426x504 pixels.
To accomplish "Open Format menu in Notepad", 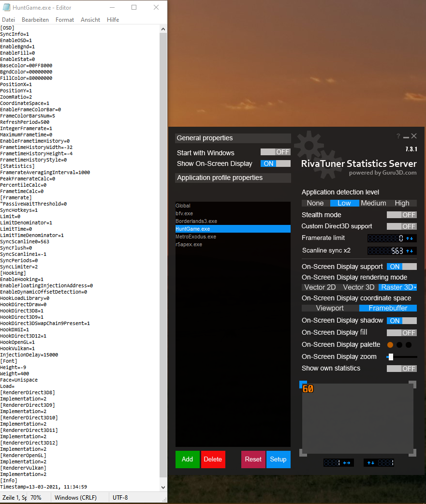I will coord(65,20).
